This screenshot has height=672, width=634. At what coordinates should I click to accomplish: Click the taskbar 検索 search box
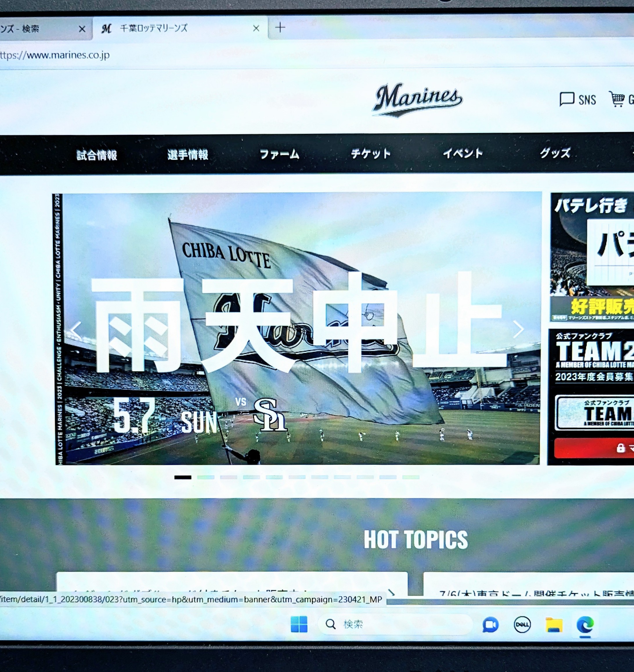(395, 624)
